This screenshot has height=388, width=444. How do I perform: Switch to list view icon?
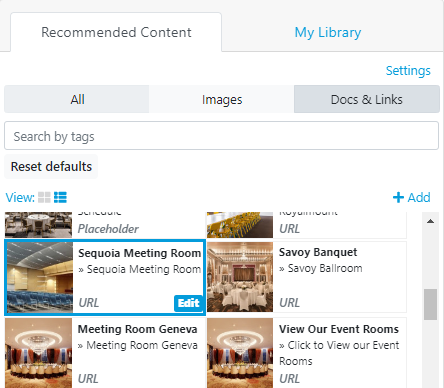60,197
